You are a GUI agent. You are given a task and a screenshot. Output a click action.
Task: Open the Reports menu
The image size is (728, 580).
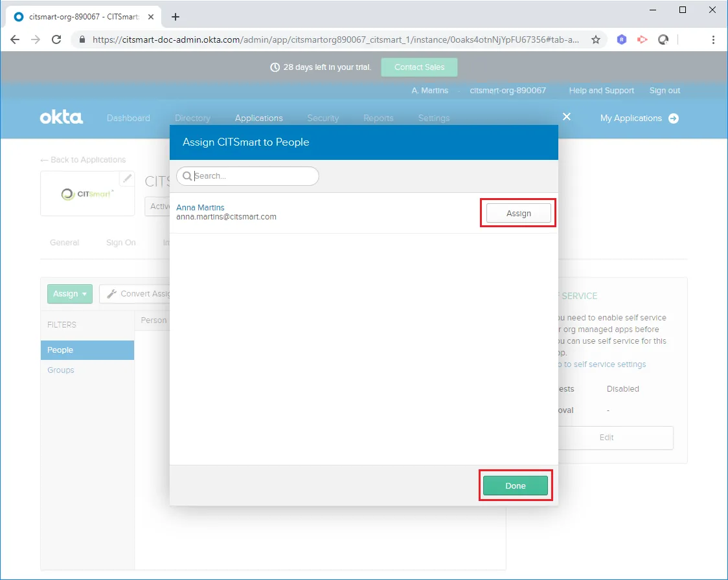point(378,118)
